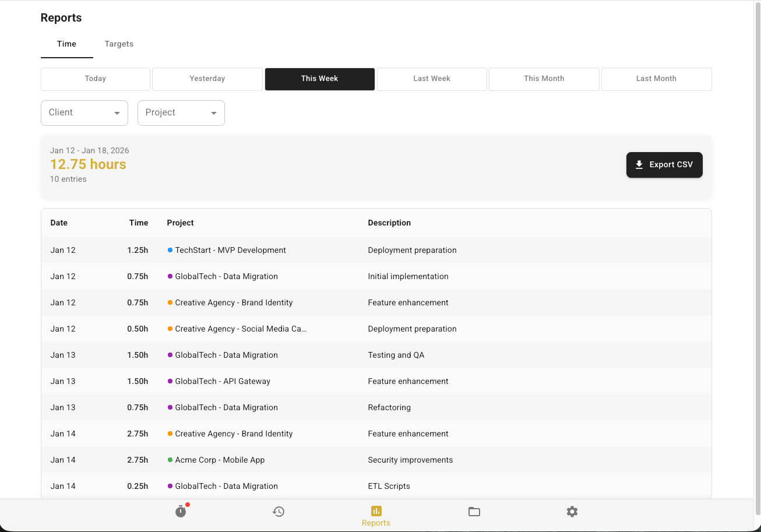Open settings with the gear icon
761x532 pixels.
point(572,512)
